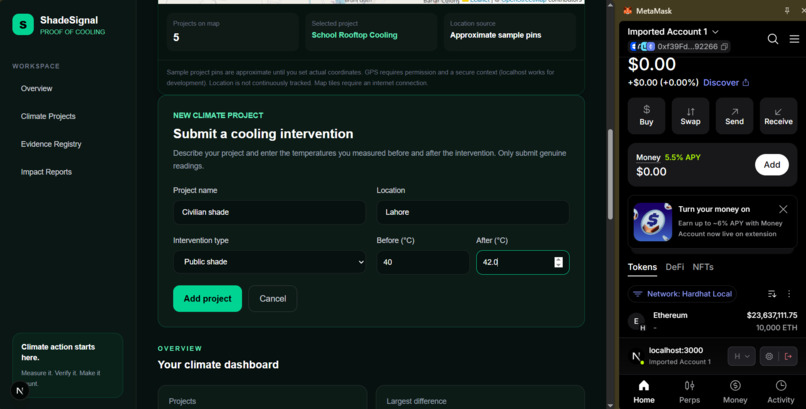Open token list three-dot menu
The width and height of the screenshot is (806, 409).
(789, 294)
